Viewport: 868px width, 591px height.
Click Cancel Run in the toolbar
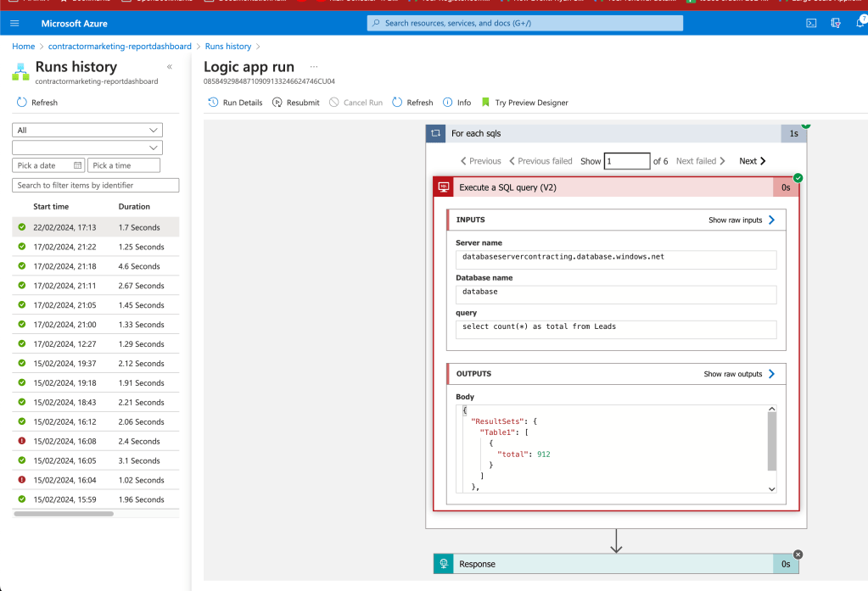coord(356,103)
